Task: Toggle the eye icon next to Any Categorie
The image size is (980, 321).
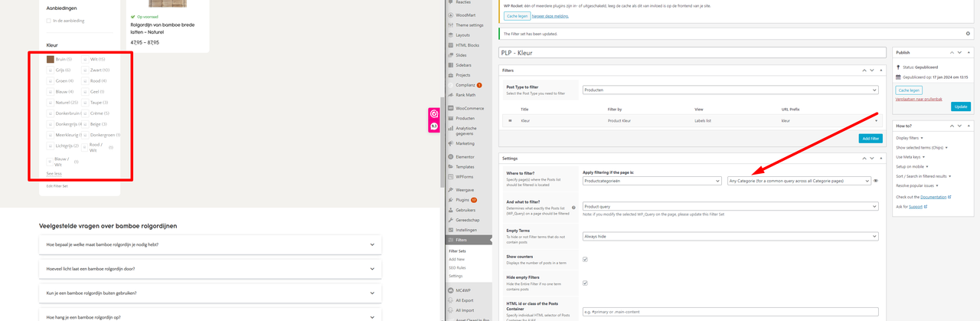Action: (x=876, y=181)
